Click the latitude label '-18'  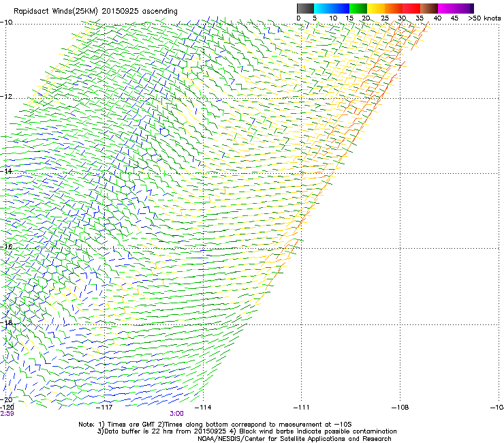click(x=6, y=322)
